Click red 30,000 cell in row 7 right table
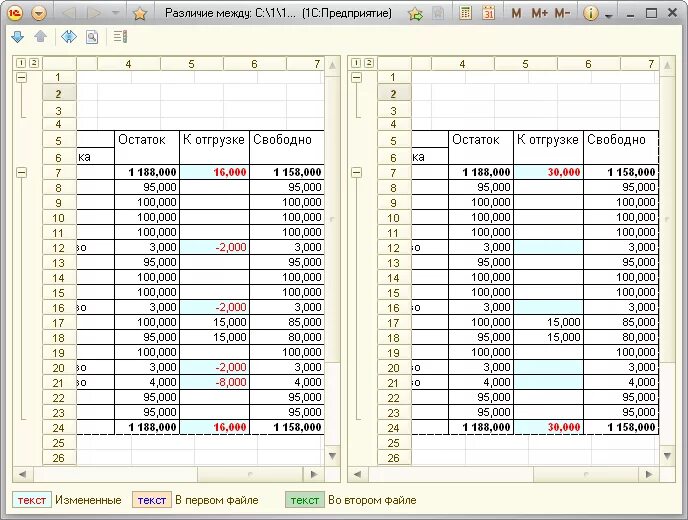This screenshot has height=520, width=688. [548, 172]
